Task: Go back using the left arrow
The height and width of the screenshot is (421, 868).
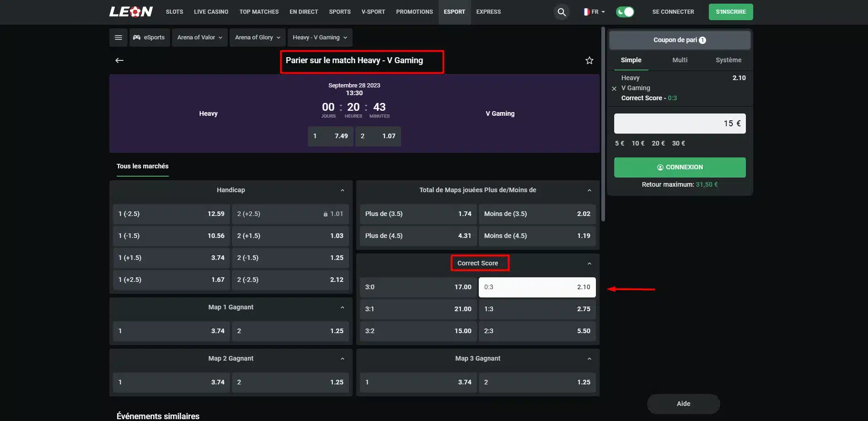Action: click(x=119, y=60)
